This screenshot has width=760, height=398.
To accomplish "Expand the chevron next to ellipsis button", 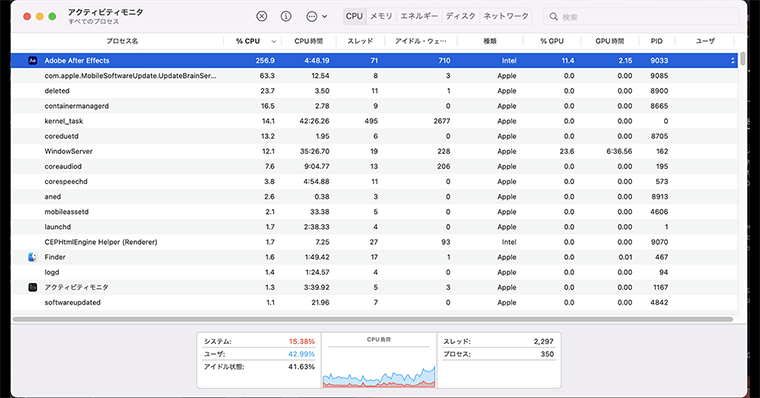I will (324, 16).
